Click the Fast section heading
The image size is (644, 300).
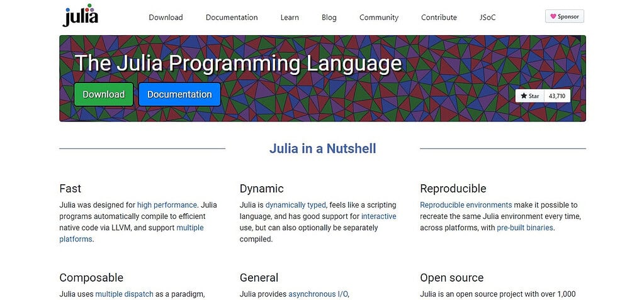71,189
